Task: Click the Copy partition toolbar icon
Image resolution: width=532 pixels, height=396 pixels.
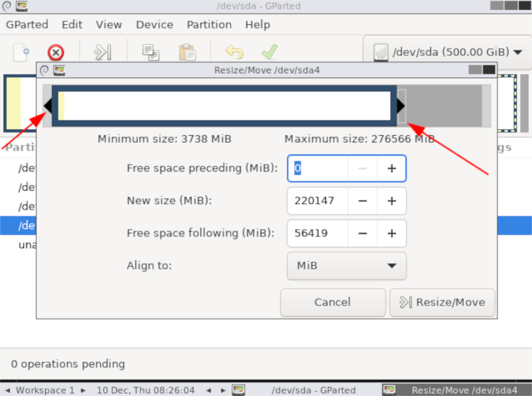Action: [151, 52]
